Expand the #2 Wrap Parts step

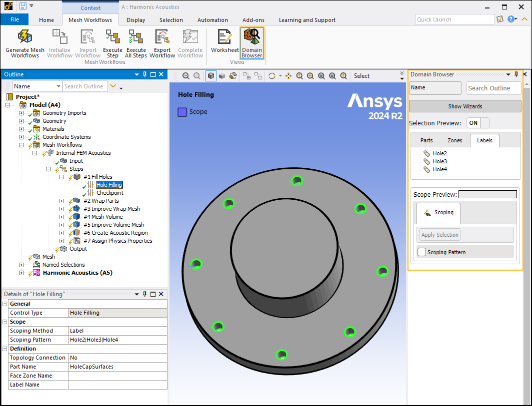[62, 201]
